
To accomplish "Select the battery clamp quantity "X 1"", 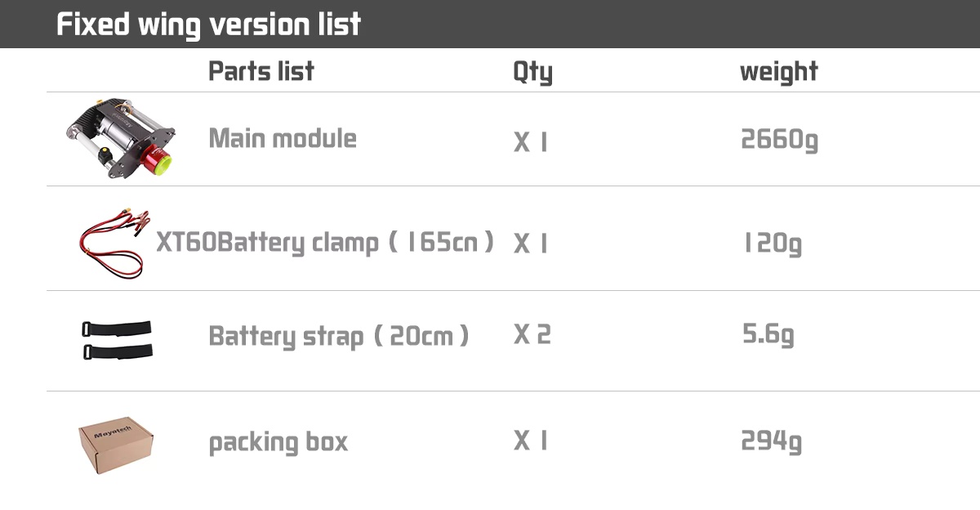I will [x=531, y=244].
